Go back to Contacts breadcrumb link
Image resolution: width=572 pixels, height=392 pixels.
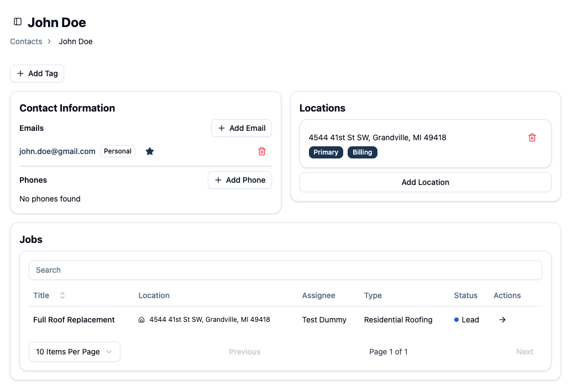[x=26, y=41]
